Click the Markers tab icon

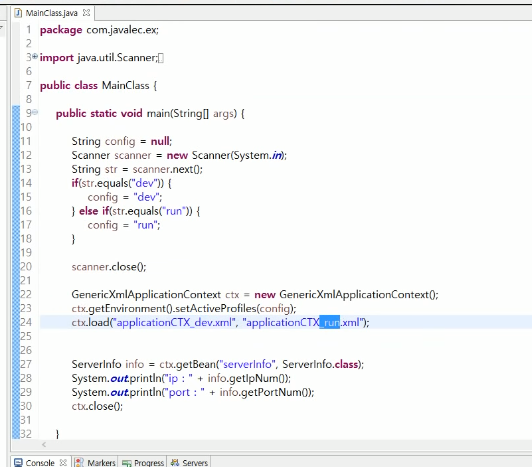pos(79,462)
